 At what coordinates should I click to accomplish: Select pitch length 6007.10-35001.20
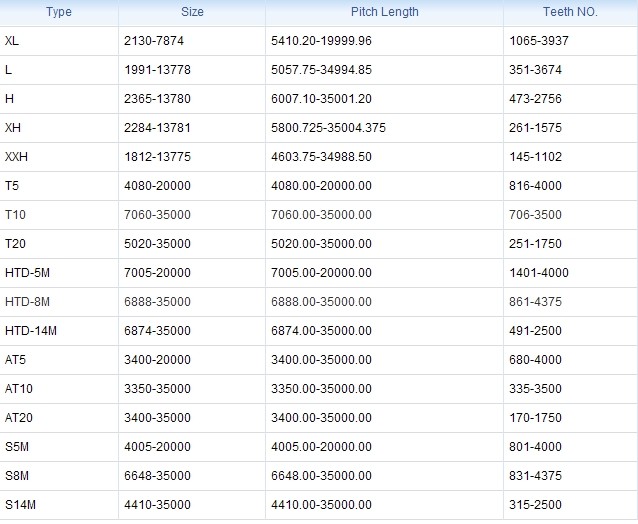321,99
